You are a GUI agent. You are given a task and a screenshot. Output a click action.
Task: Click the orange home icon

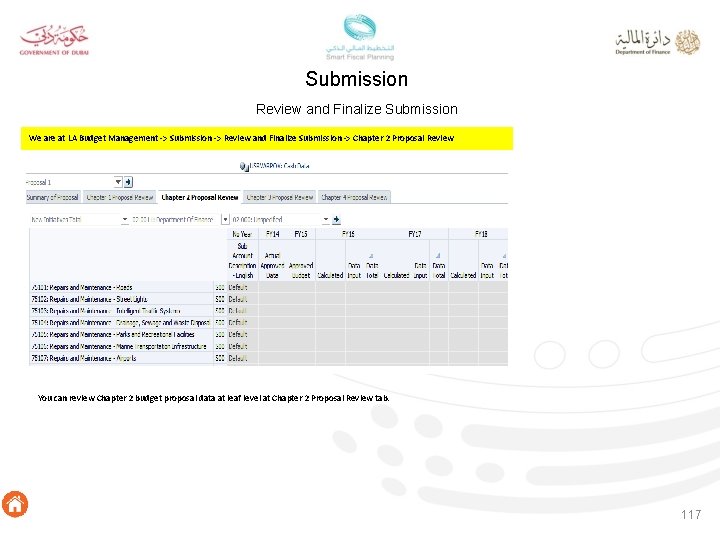click(15, 504)
